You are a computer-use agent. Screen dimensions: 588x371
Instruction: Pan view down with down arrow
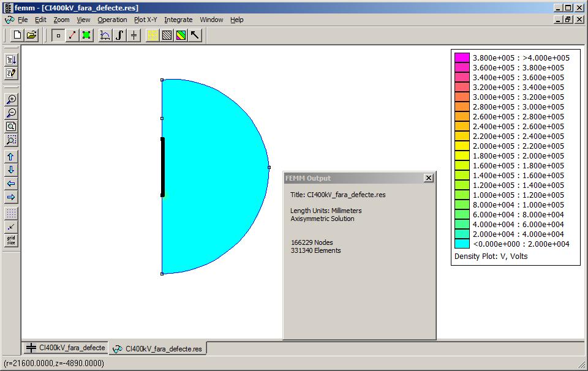(11, 170)
